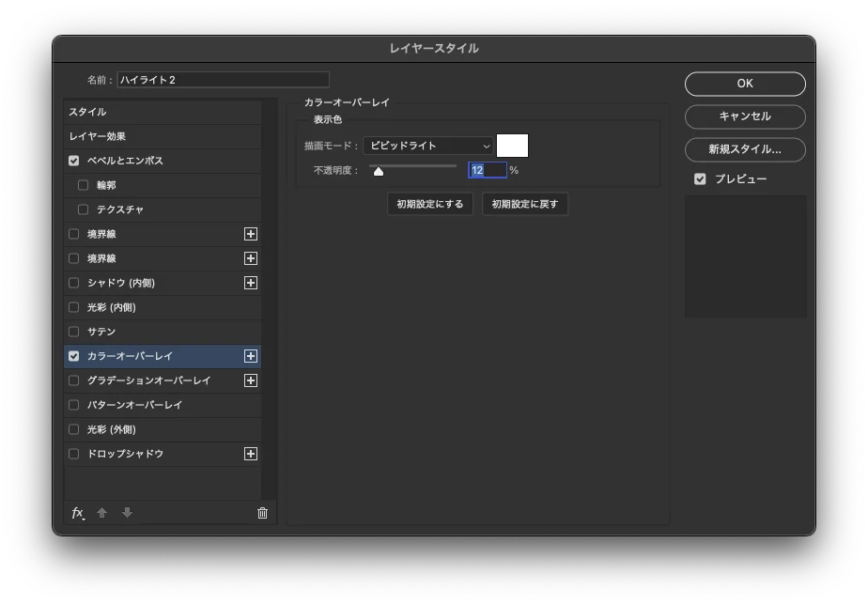
Task: Enable the サテン checkbox
Action: (x=73, y=332)
